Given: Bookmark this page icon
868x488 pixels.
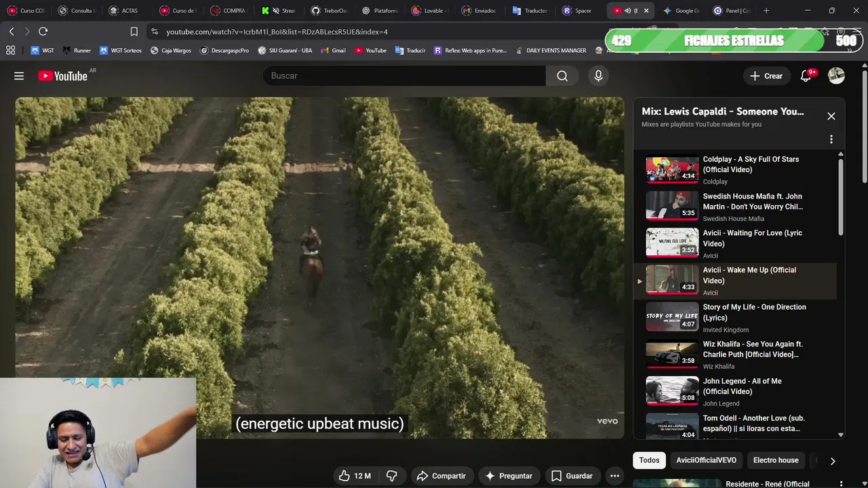Looking at the screenshot, I should (134, 31).
